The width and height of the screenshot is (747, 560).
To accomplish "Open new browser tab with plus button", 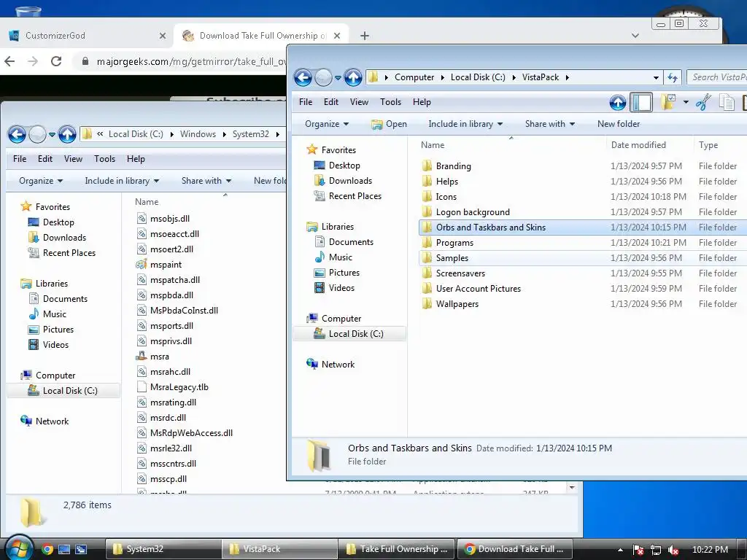I will pos(365,36).
